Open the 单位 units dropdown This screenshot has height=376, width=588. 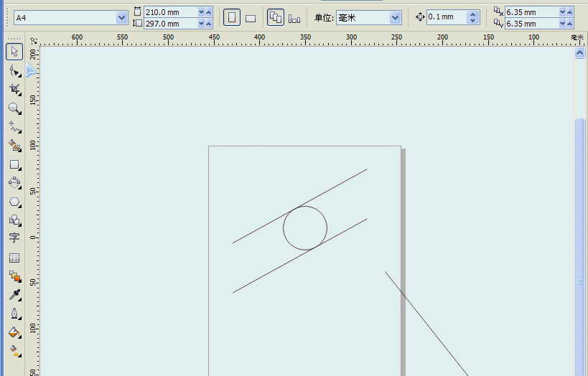pos(396,18)
